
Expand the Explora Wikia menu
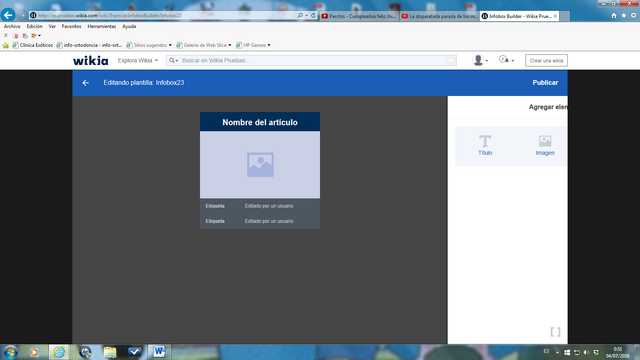coord(138,60)
